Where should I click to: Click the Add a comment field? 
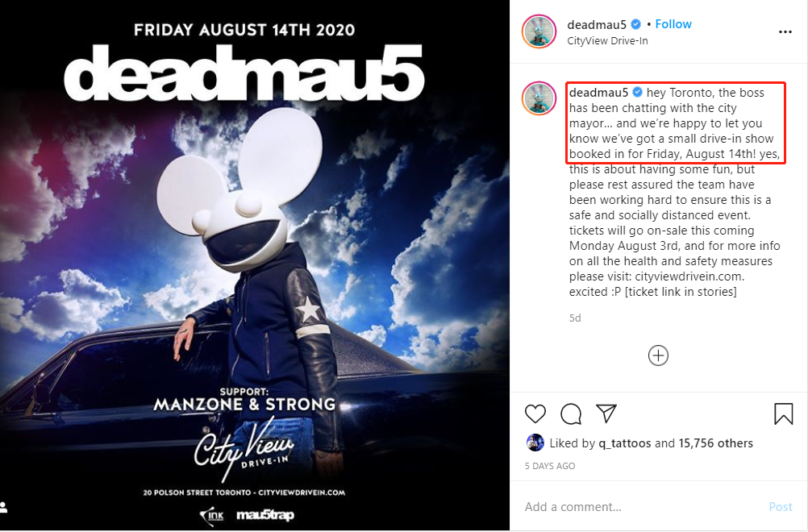coord(639,507)
